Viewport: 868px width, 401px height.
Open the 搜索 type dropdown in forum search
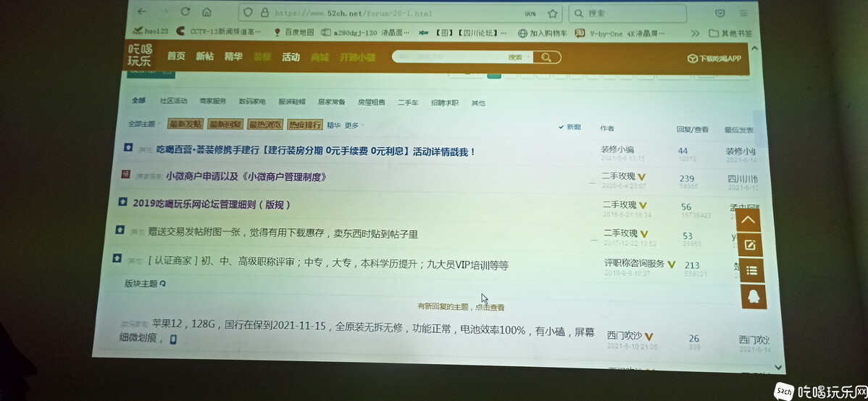point(519,57)
